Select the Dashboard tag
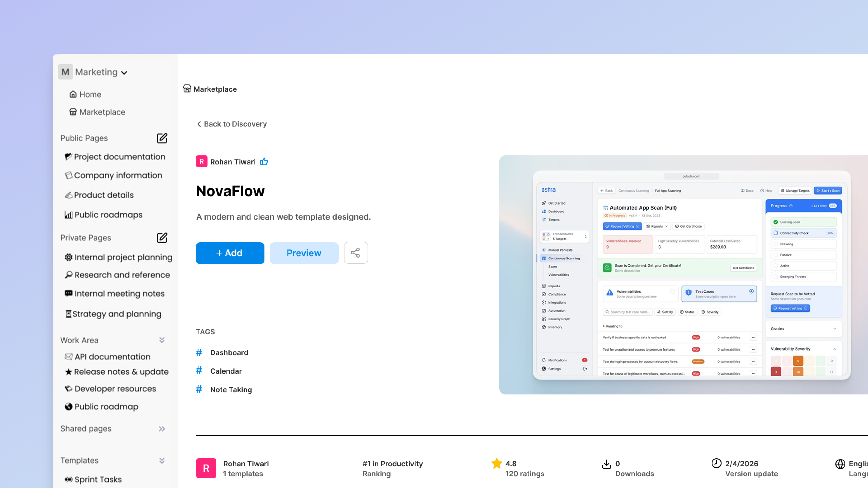Viewport: 868px width, 488px height. pos(229,353)
